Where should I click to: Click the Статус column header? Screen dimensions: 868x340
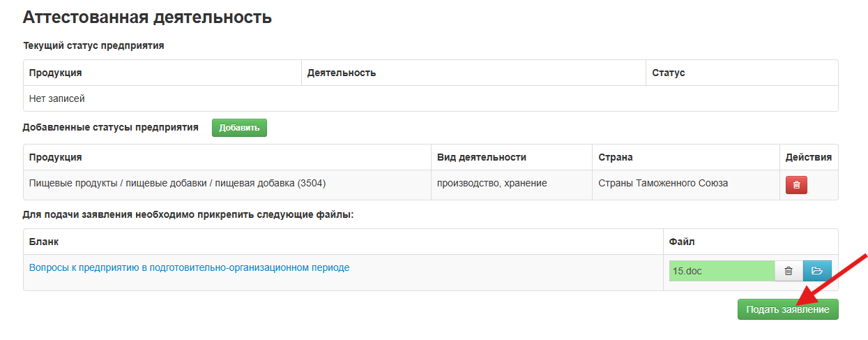668,73
